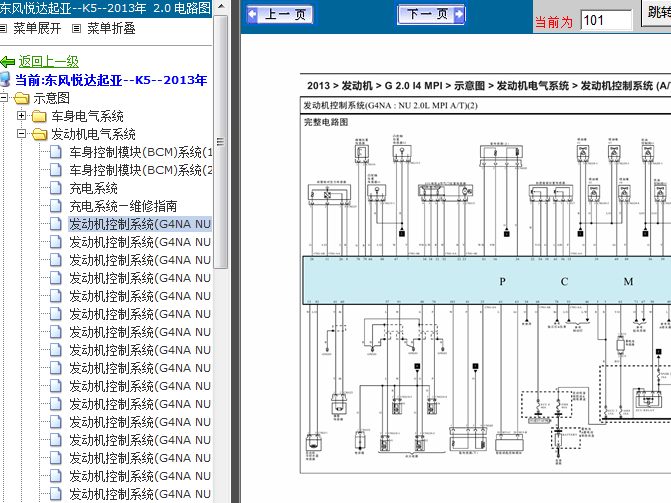The height and width of the screenshot is (503, 671).
Task: Click the computer icon beside 当前:东风悦达起亚
Action: (x=5, y=80)
